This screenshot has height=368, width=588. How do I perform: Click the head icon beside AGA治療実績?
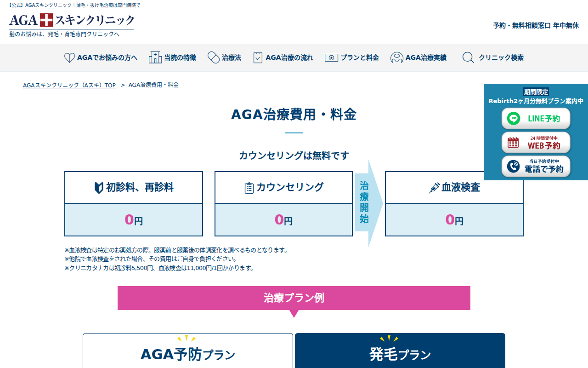click(397, 57)
